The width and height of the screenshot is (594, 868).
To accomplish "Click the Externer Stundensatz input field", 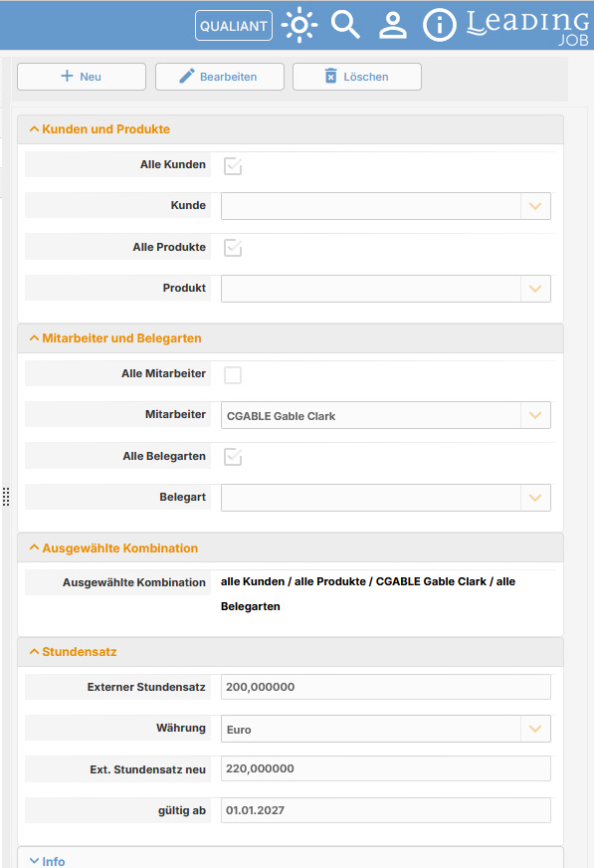I will pos(385,687).
